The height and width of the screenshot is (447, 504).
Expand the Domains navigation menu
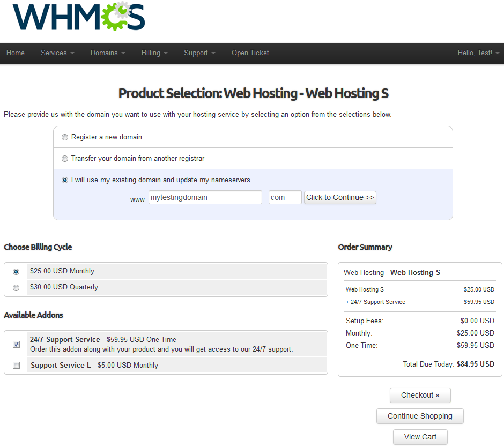point(108,53)
